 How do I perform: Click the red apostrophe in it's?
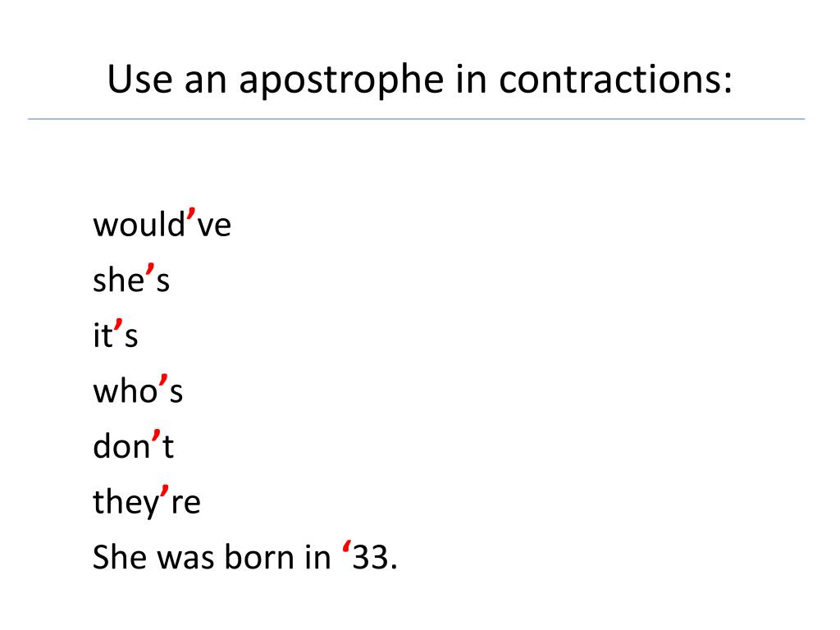click(x=118, y=325)
